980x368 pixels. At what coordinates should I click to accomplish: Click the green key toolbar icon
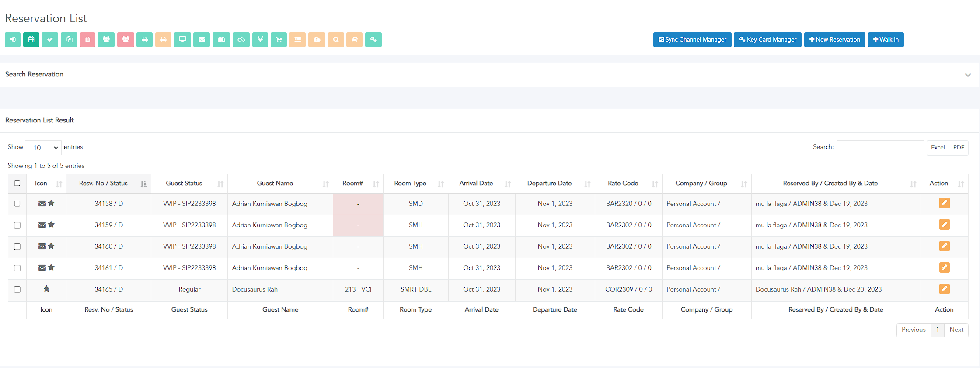coord(373,40)
